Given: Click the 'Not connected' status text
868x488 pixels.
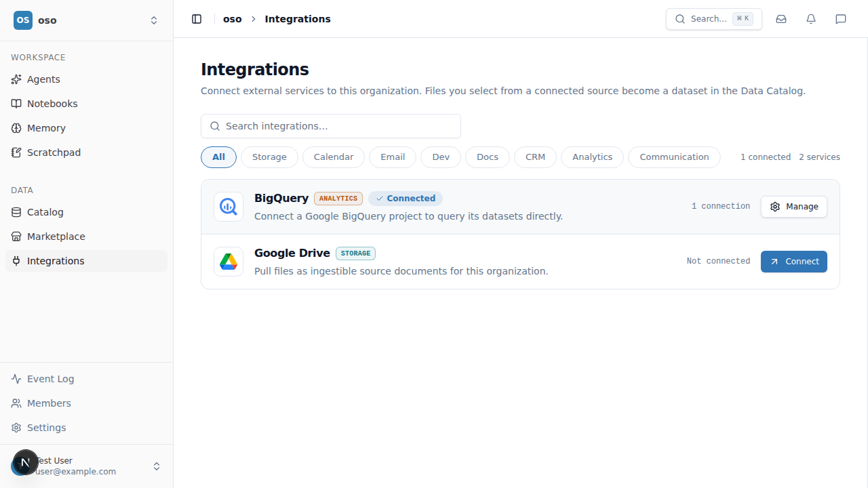Looking at the screenshot, I should tap(718, 261).
